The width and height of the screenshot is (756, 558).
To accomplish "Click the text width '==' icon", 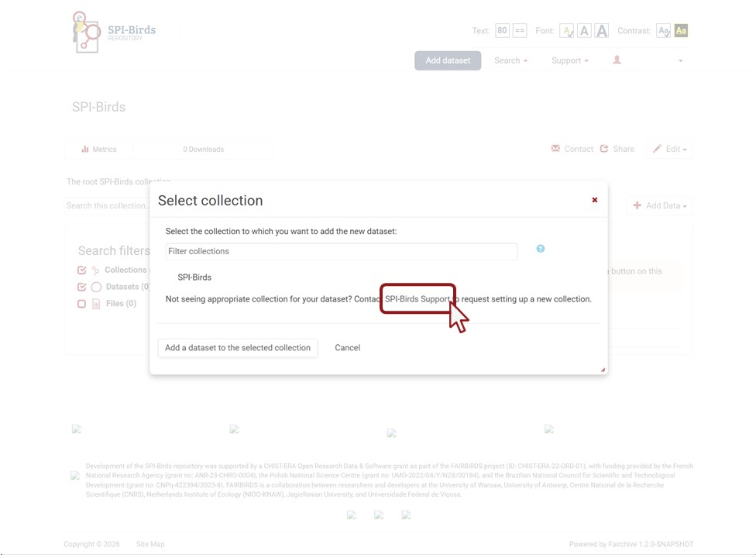I will point(520,31).
